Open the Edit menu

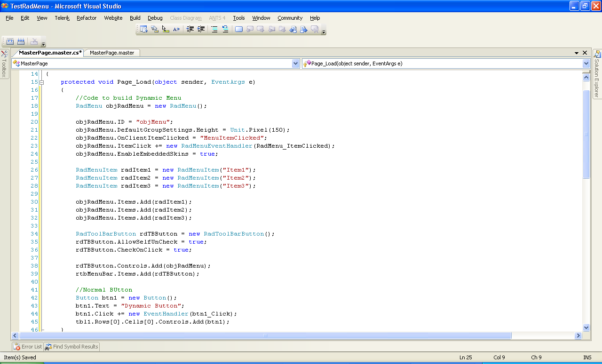click(x=25, y=18)
